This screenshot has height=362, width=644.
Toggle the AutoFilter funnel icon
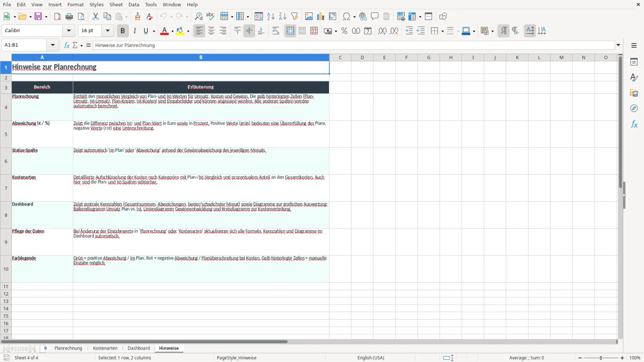click(x=295, y=17)
